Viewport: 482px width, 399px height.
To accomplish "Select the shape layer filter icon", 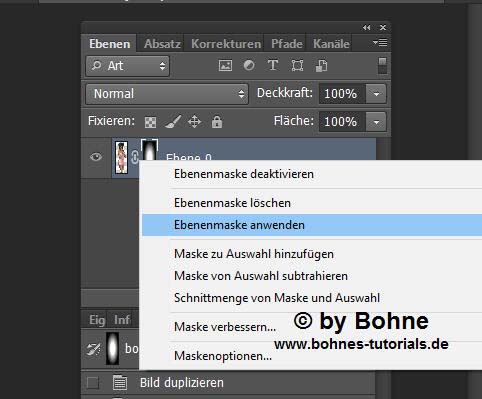I will click(297, 66).
